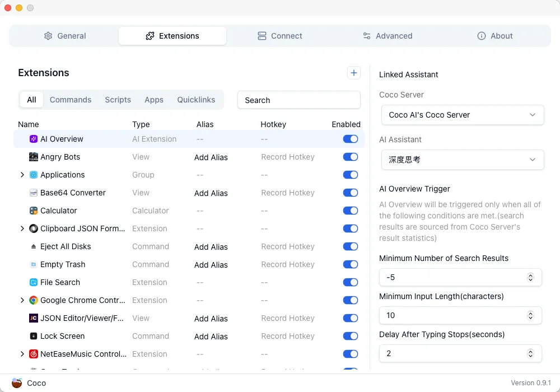Open the Coco Server dropdown

click(x=462, y=115)
